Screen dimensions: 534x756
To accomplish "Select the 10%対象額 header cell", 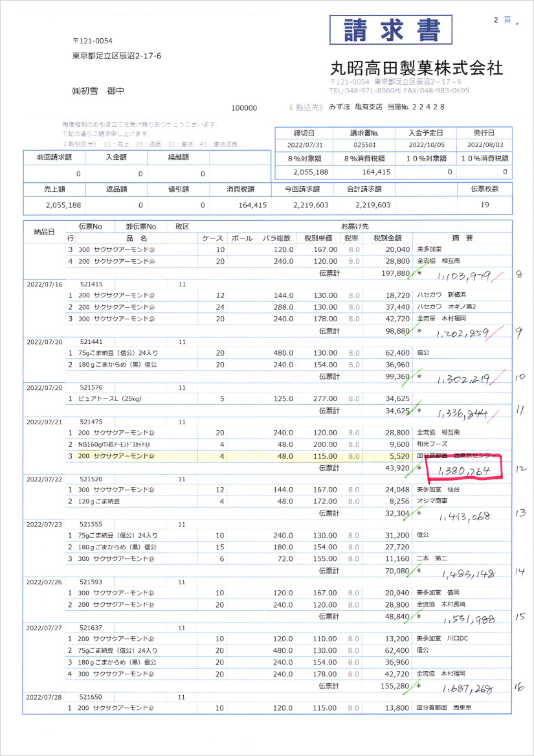I will [x=425, y=158].
